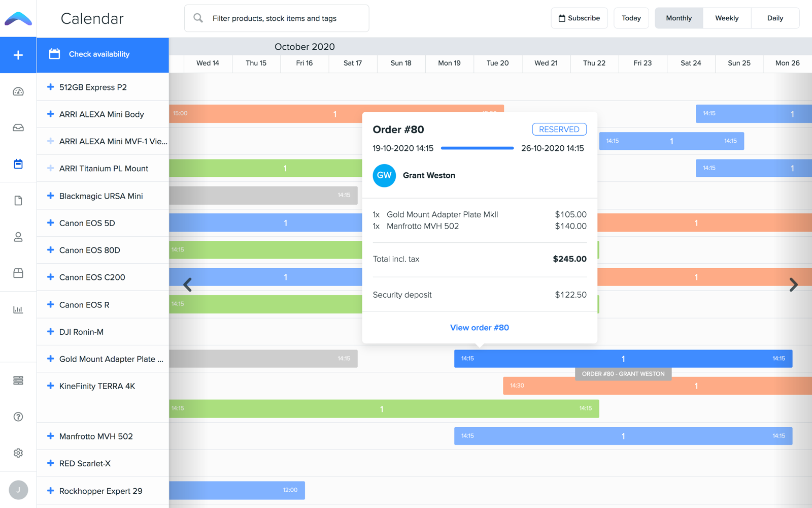Open reports via the bar chart icon

pyautogui.click(x=18, y=309)
